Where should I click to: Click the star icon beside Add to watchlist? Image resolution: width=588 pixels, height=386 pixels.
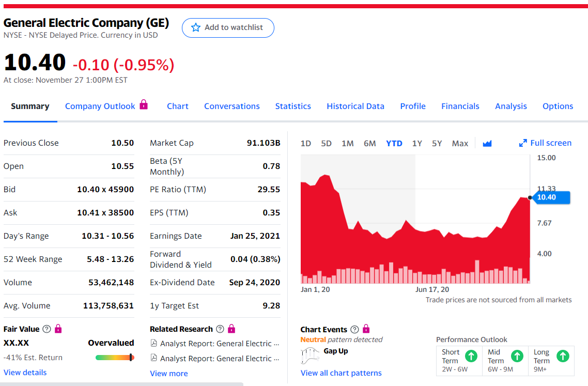click(195, 27)
